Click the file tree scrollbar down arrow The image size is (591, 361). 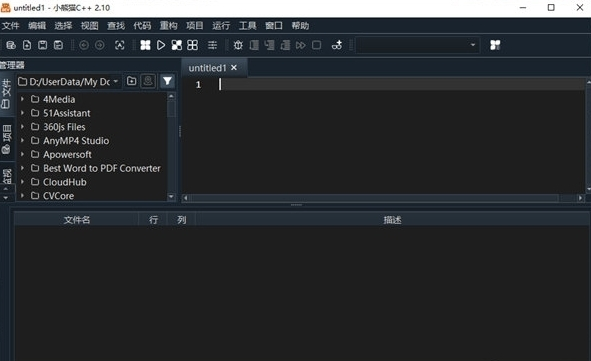(x=171, y=197)
